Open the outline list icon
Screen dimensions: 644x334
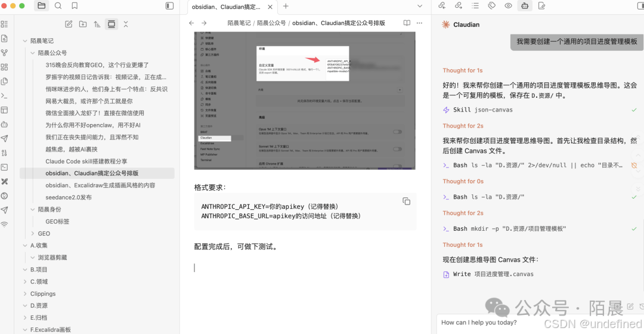tap(475, 6)
